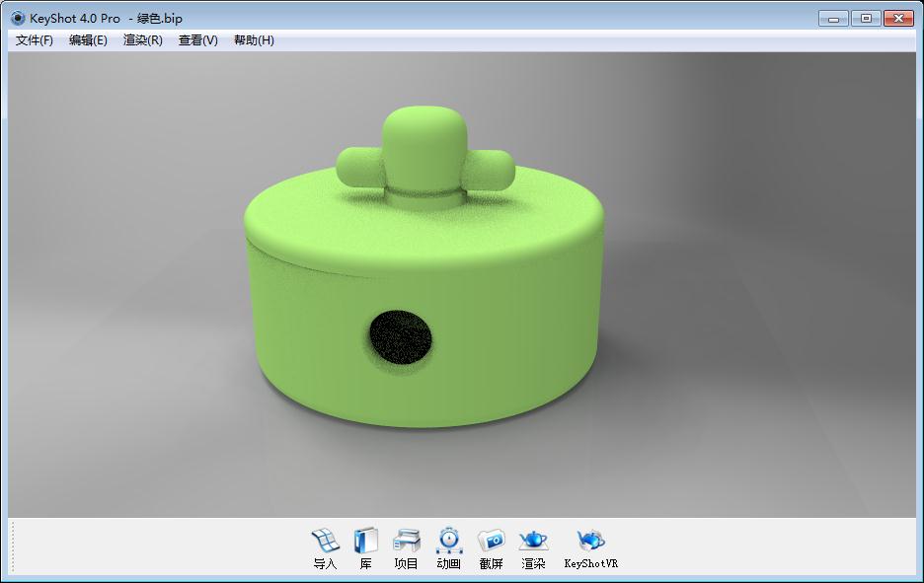Click the toolbar drag handle grip
Viewport: 924px width, 583px height.
(x=13, y=547)
